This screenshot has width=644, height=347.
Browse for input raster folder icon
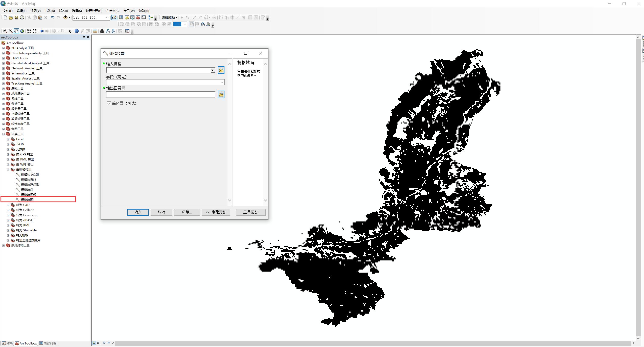tap(221, 70)
